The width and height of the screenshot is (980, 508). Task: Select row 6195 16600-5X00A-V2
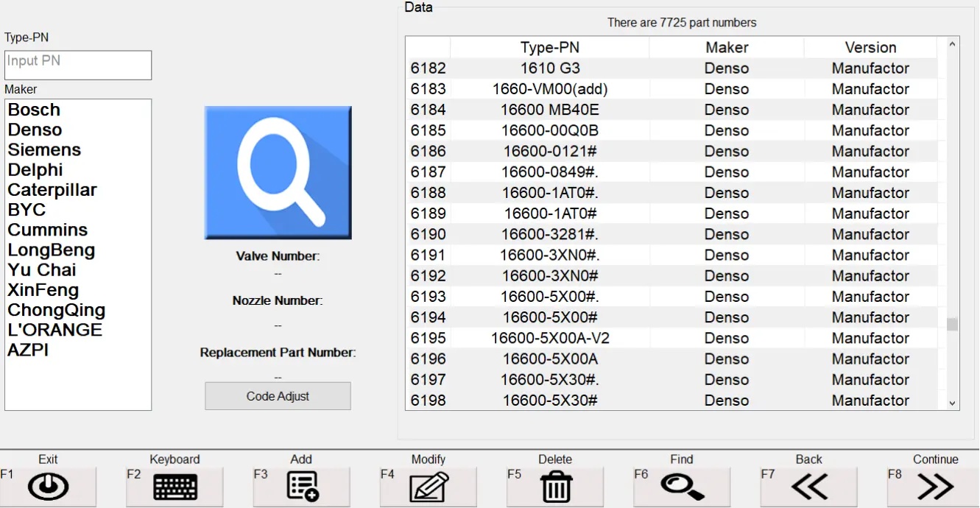point(549,339)
